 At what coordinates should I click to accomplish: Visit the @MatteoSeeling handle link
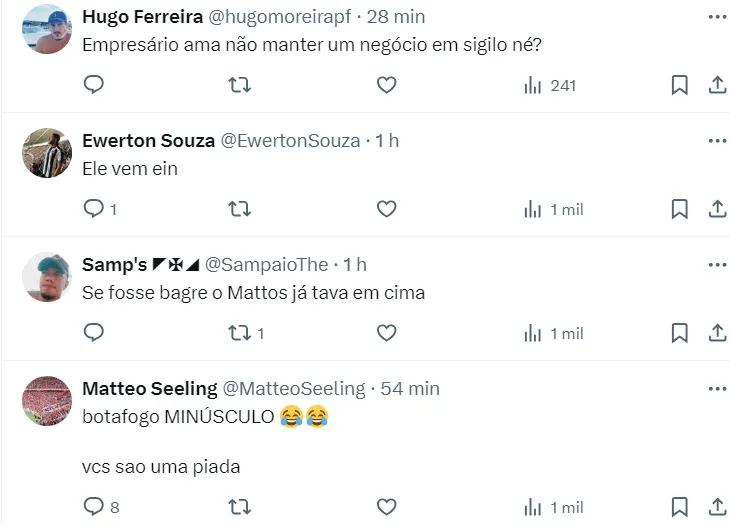click(294, 388)
